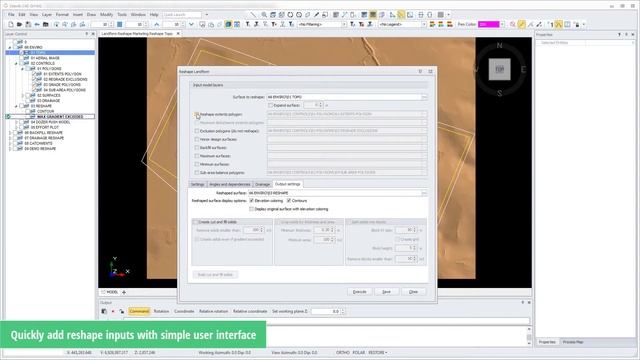Switch to Angles and dependencies tab

tap(229, 184)
